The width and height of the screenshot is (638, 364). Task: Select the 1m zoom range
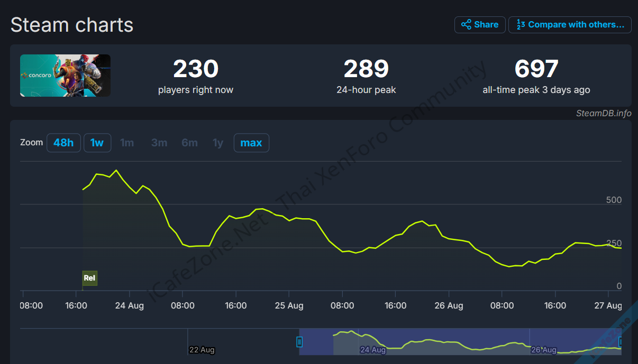coord(127,143)
